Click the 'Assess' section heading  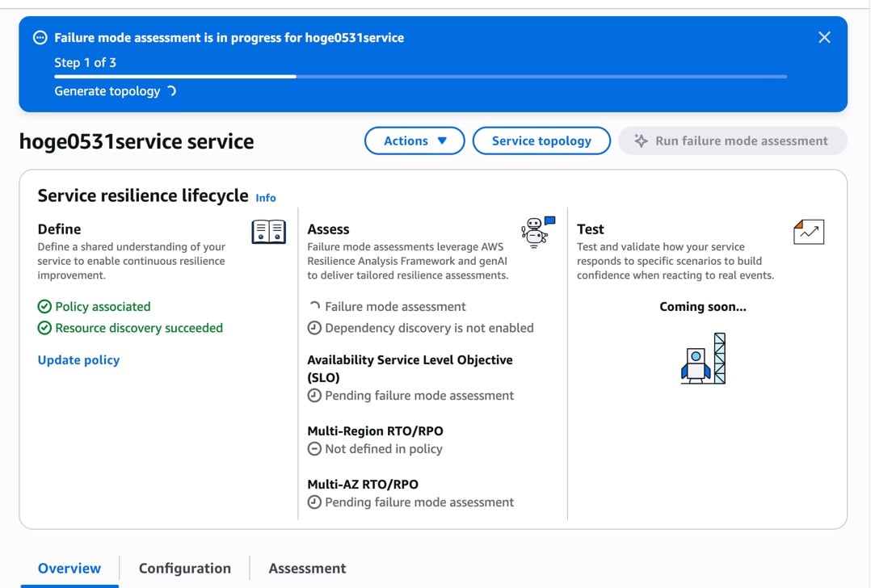coord(328,229)
